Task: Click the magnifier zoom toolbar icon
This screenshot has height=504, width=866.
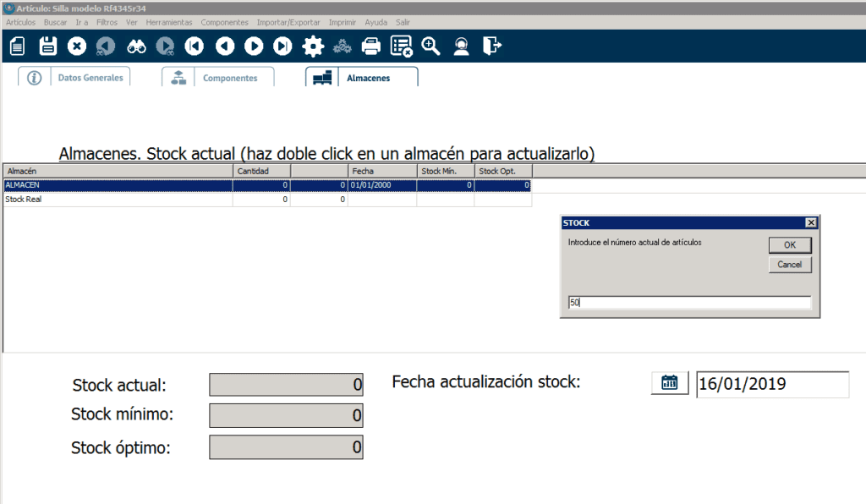Action: point(431,47)
